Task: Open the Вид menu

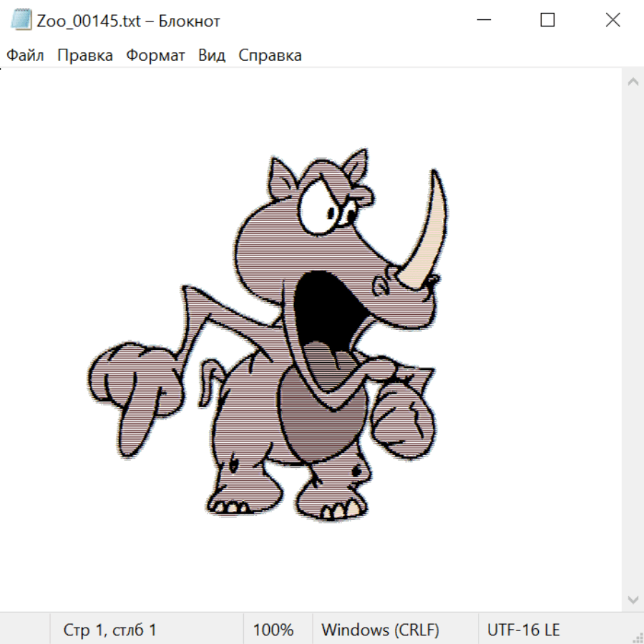Action: [x=212, y=56]
